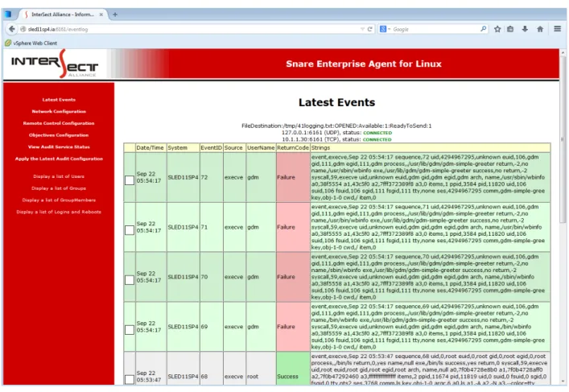
Task: Open Latest Events in the sidebar
Action: (59, 100)
